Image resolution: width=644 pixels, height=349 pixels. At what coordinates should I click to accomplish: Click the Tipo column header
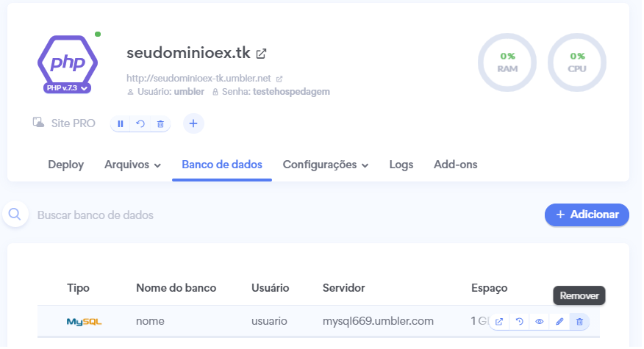click(78, 288)
